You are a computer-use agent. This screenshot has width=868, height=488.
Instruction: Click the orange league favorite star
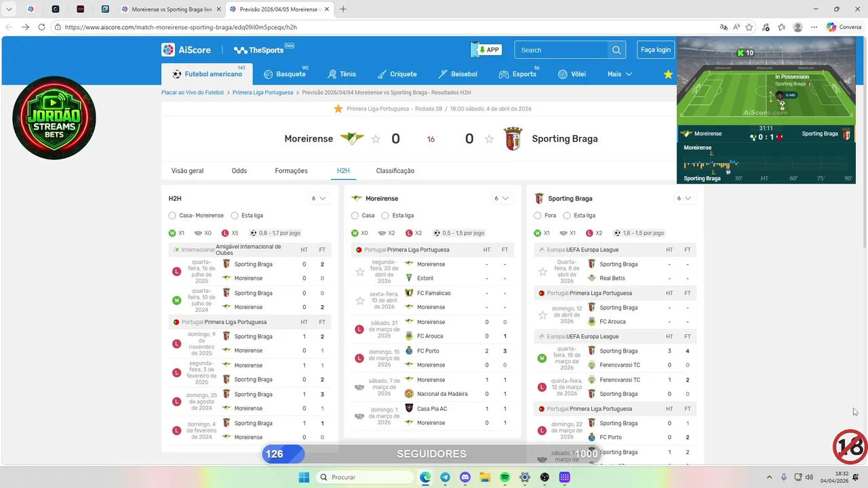[x=338, y=108]
